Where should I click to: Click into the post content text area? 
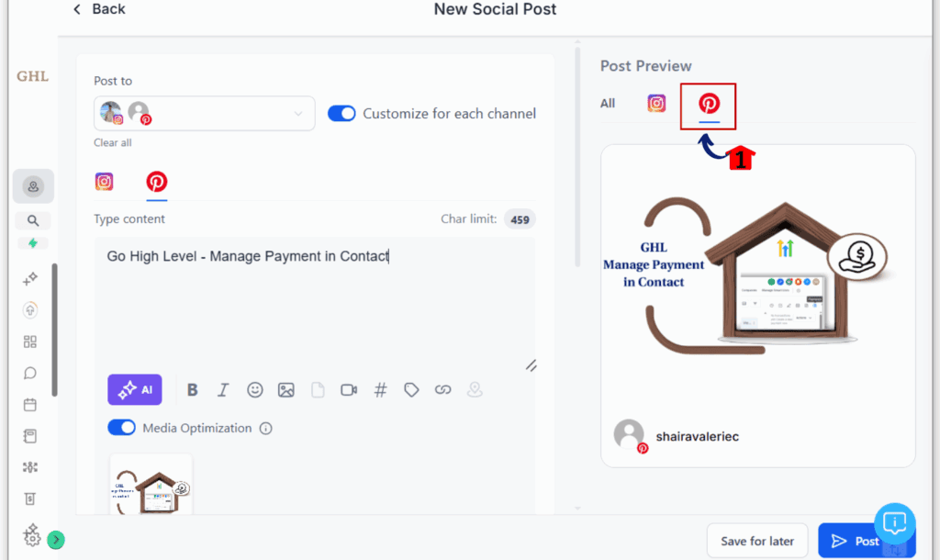[315, 303]
